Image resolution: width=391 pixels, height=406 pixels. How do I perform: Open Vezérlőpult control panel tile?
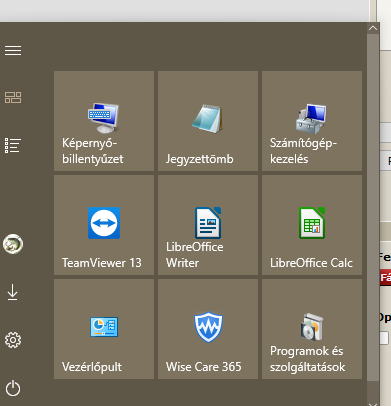point(104,329)
